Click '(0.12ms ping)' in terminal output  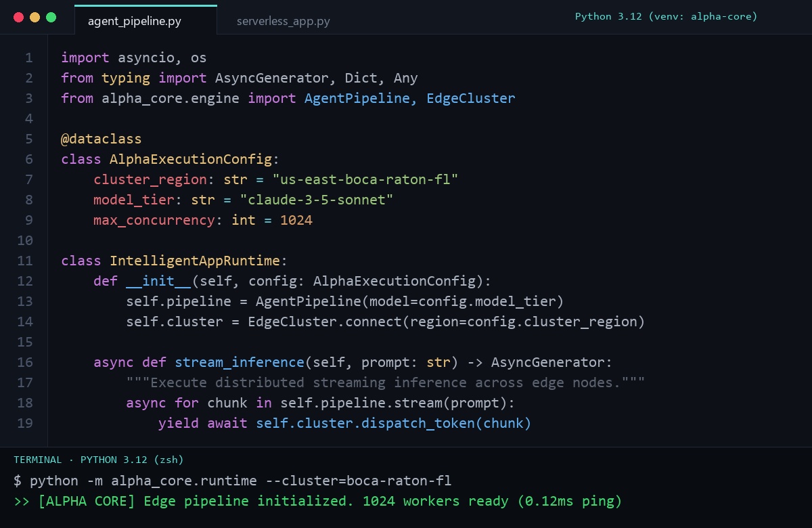point(569,502)
